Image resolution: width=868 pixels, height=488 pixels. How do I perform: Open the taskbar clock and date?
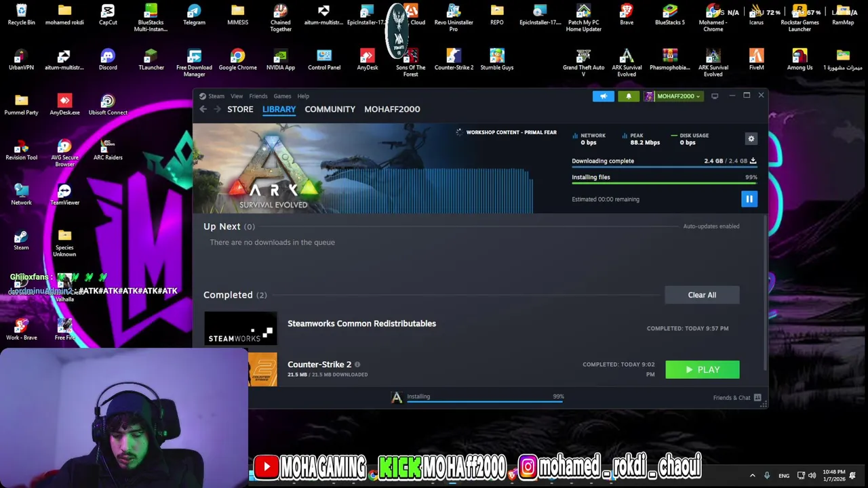pyautogui.click(x=833, y=475)
